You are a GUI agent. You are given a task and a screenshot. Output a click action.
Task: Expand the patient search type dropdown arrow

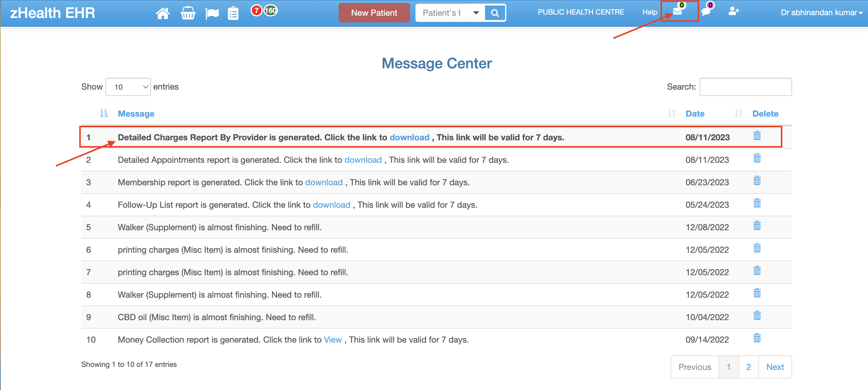pos(476,13)
